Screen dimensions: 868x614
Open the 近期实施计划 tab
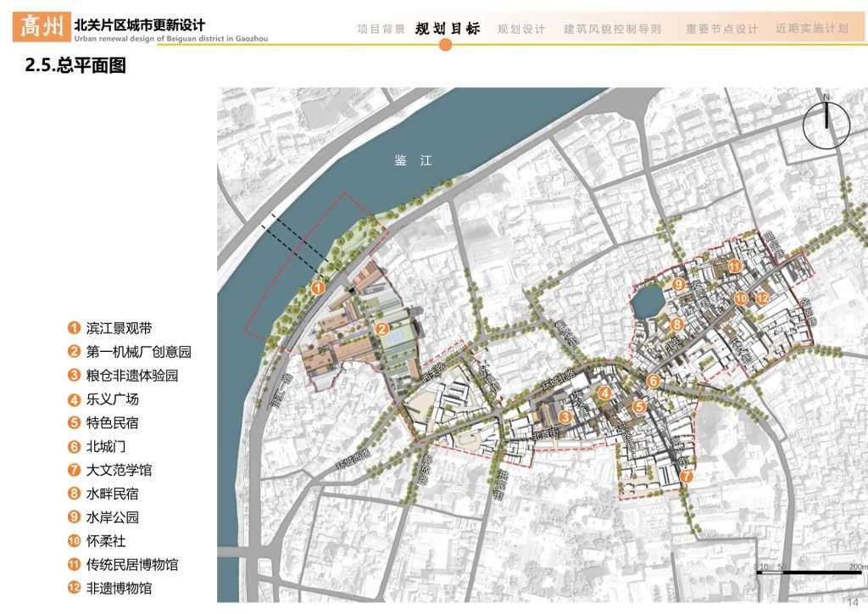tap(811, 29)
